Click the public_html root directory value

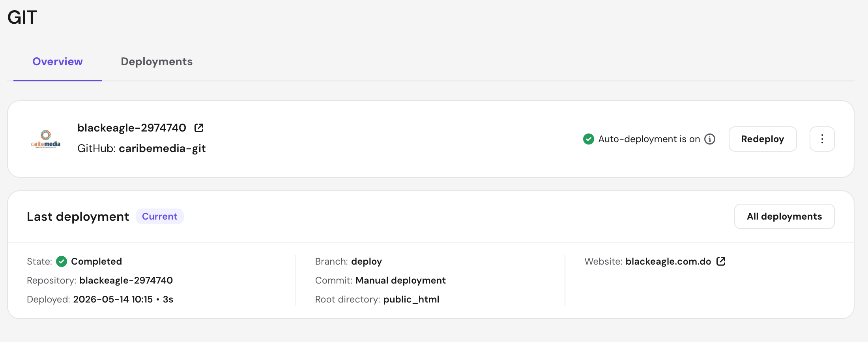pos(411,299)
